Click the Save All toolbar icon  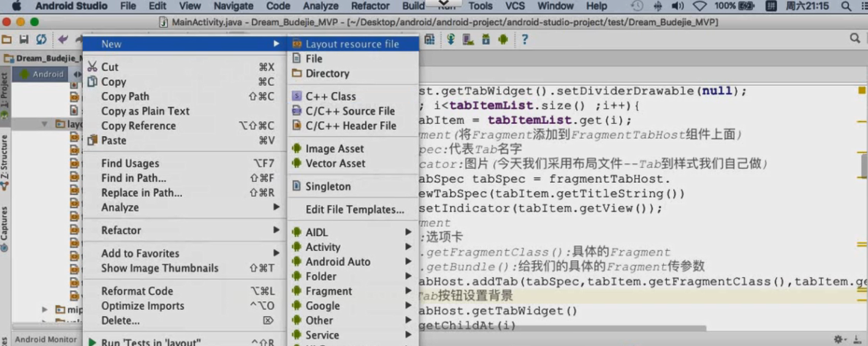[x=24, y=39]
